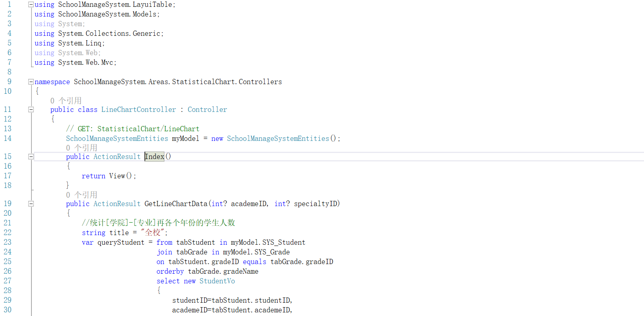644x316 pixels.
Task: Click the Controller base class name
Action: (x=207, y=109)
